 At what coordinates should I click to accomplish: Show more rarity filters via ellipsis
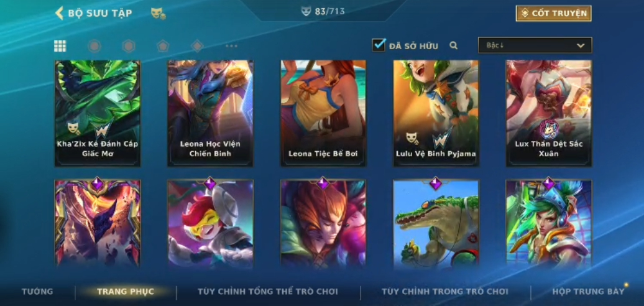231,46
